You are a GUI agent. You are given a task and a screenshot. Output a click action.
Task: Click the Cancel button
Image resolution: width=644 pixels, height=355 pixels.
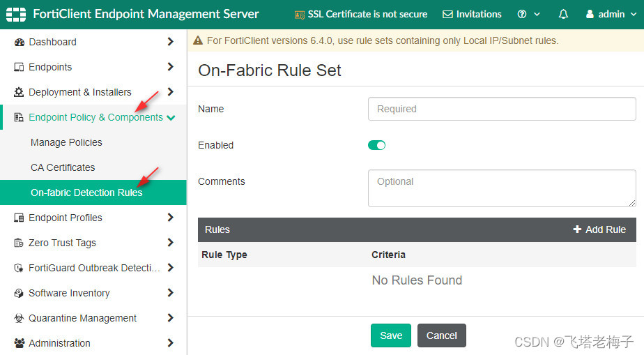(441, 335)
